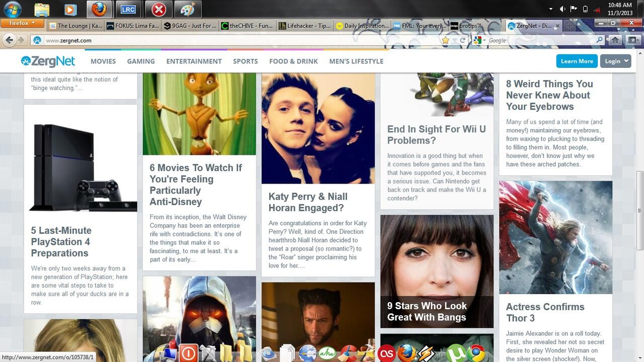This screenshot has height=362, width=644.
Task: Open the red X taskbar application
Action: pos(158,9)
